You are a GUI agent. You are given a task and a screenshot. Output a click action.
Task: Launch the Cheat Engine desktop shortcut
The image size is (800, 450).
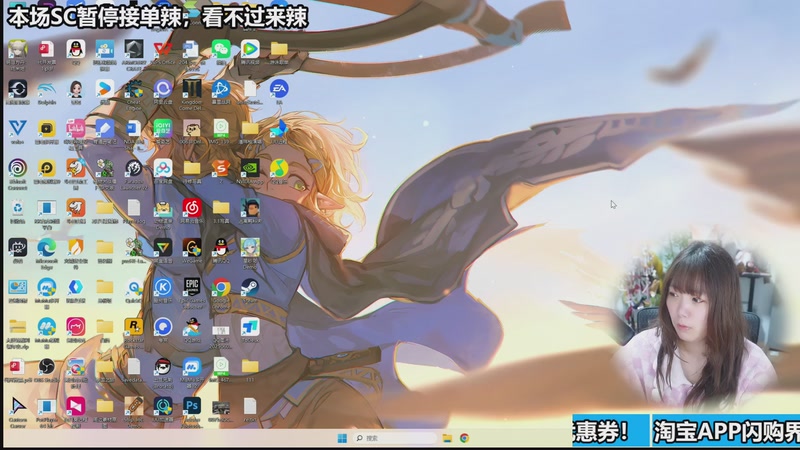pos(134,89)
